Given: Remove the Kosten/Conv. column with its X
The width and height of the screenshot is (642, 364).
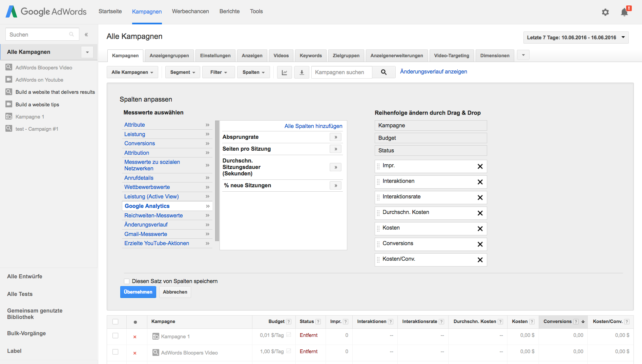Looking at the screenshot, I should click(x=480, y=260).
